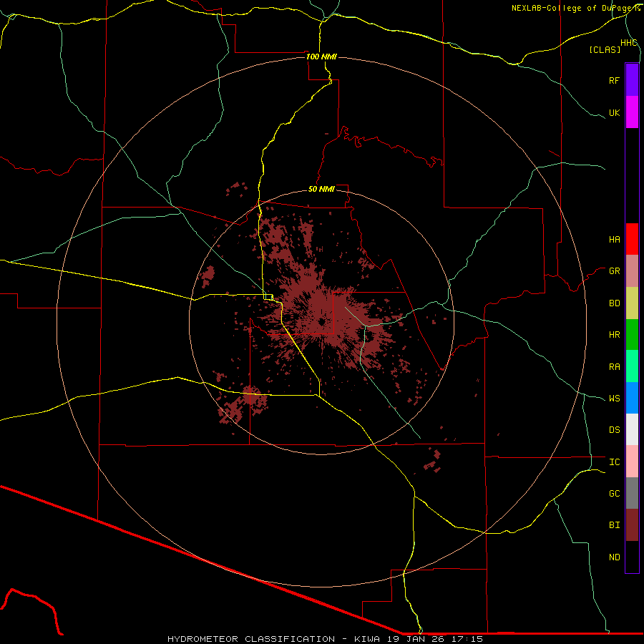Click the BD legend label
644x644 pixels.
(614, 303)
